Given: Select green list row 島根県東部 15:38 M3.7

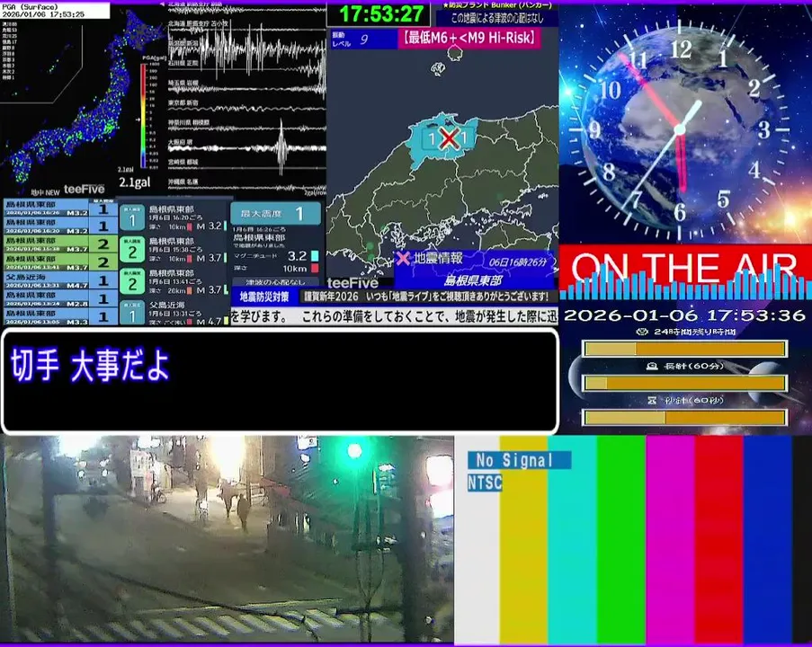Looking at the screenshot, I should 60,244.
